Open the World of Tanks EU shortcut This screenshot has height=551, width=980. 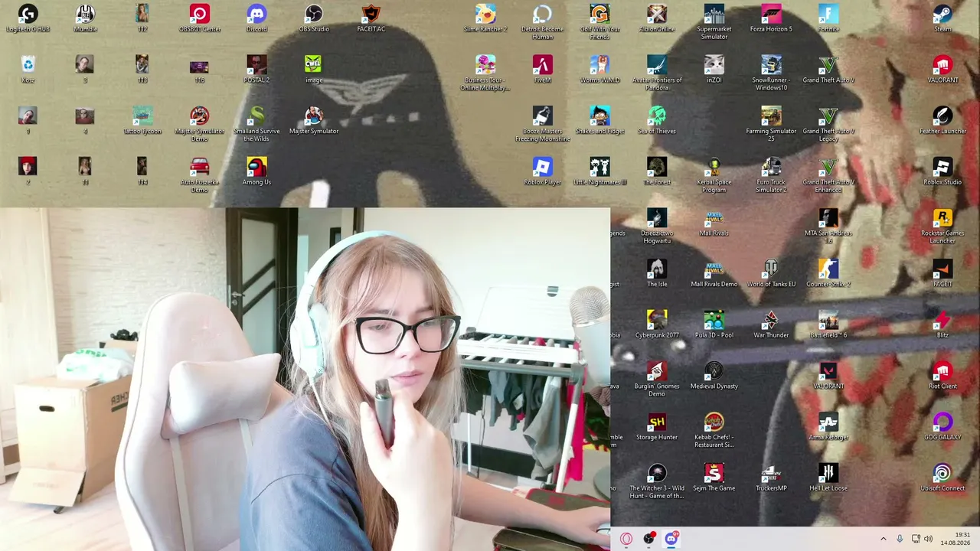pos(771,274)
